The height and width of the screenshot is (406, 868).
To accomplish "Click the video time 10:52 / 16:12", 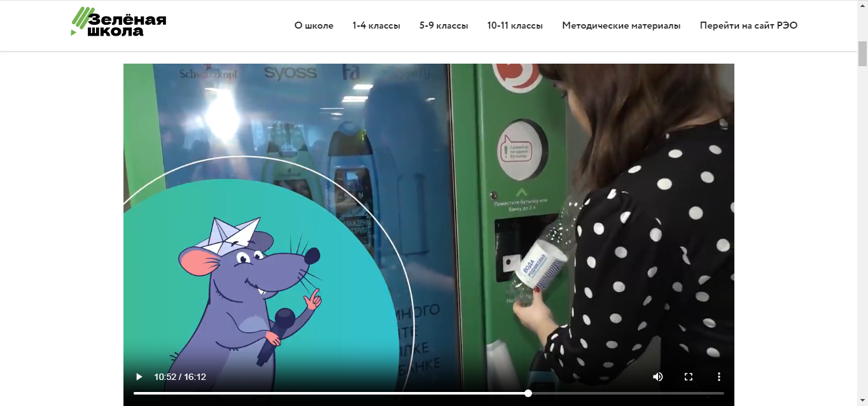I will click(x=180, y=377).
